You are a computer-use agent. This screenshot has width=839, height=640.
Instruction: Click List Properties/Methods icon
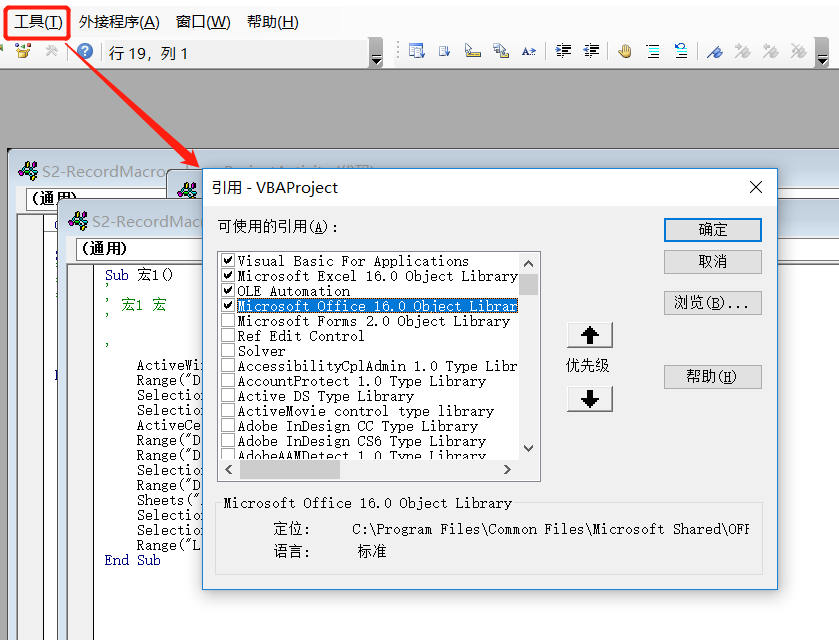pos(417,51)
